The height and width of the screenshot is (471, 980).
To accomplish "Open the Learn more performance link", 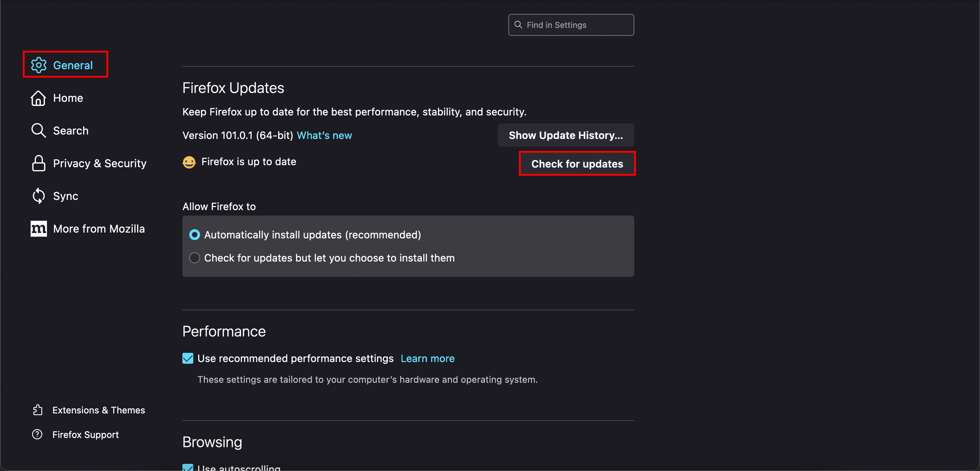I will point(428,358).
